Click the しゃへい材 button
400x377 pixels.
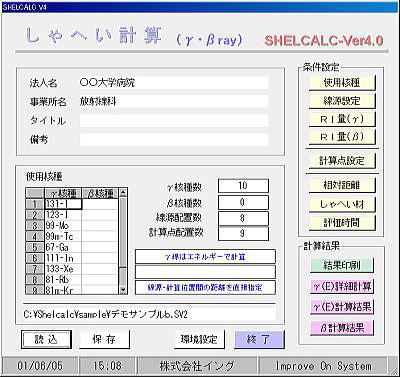click(342, 204)
